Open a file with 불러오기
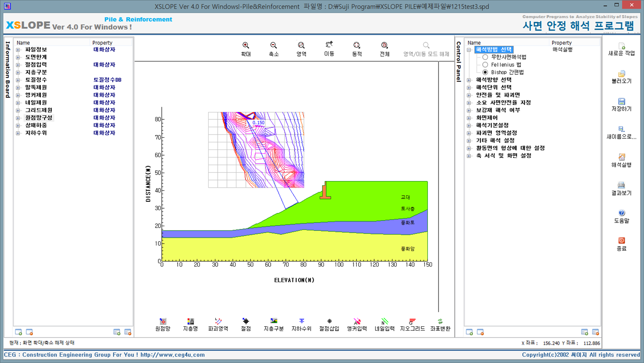The height and width of the screenshot is (363, 644). point(621,77)
